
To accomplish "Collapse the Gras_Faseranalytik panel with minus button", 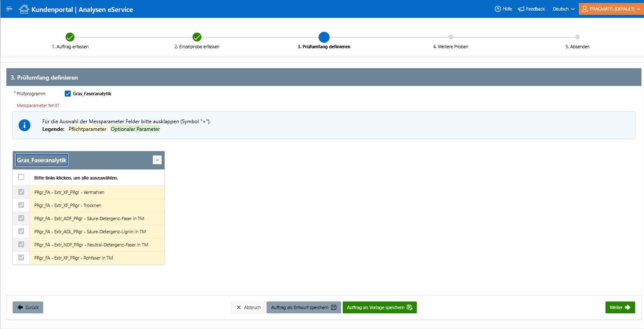I will coord(157,160).
